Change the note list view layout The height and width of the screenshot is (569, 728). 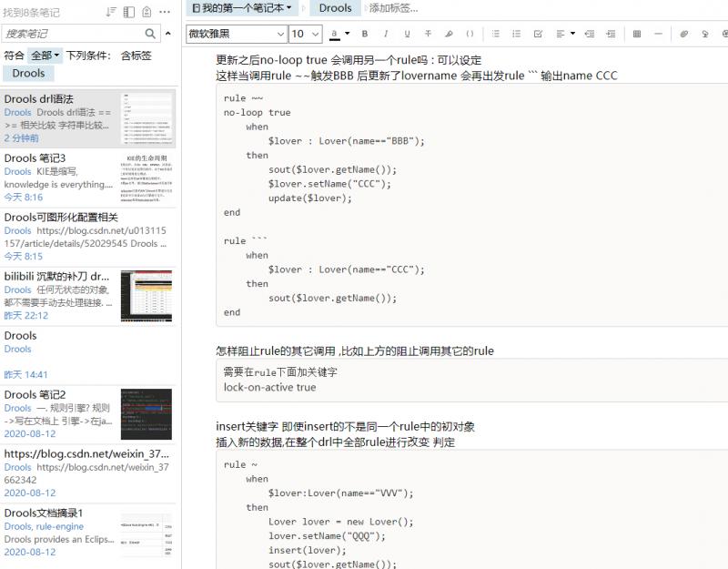pyautogui.click(x=128, y=12)
